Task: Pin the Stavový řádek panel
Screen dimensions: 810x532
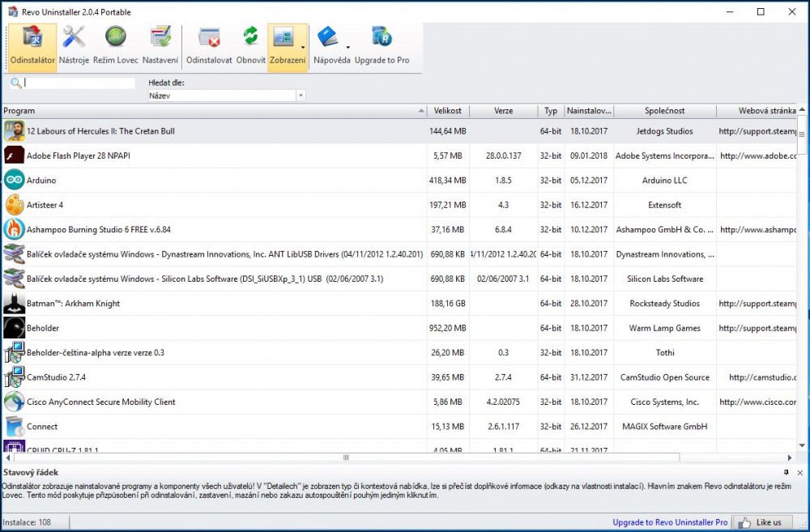Action: 787,472
